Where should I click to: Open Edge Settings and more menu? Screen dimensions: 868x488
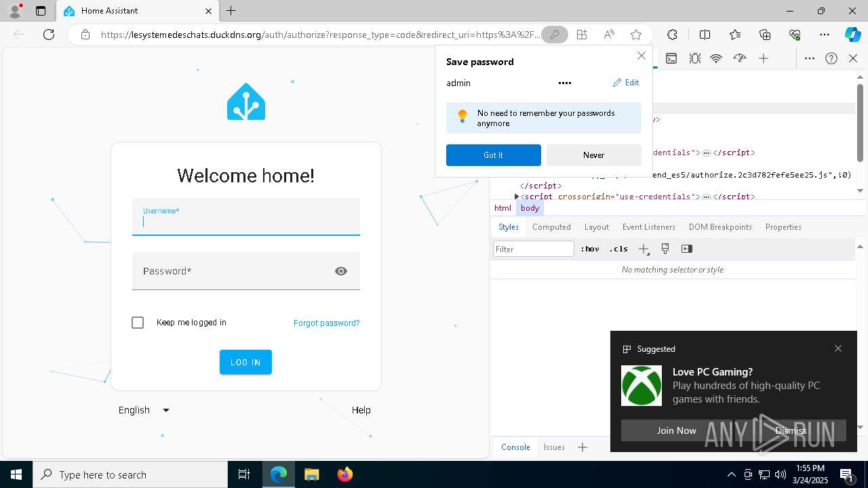(x=825, y=35)
